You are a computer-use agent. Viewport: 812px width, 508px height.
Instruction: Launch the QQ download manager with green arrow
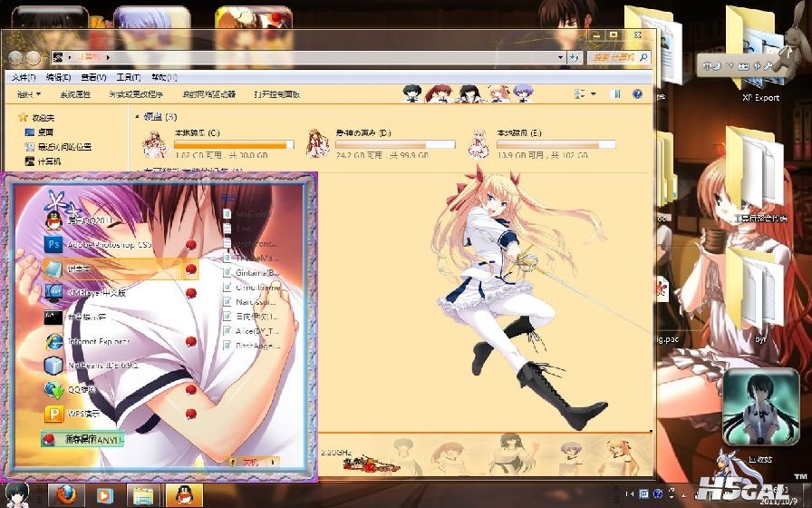pos(70,389)
